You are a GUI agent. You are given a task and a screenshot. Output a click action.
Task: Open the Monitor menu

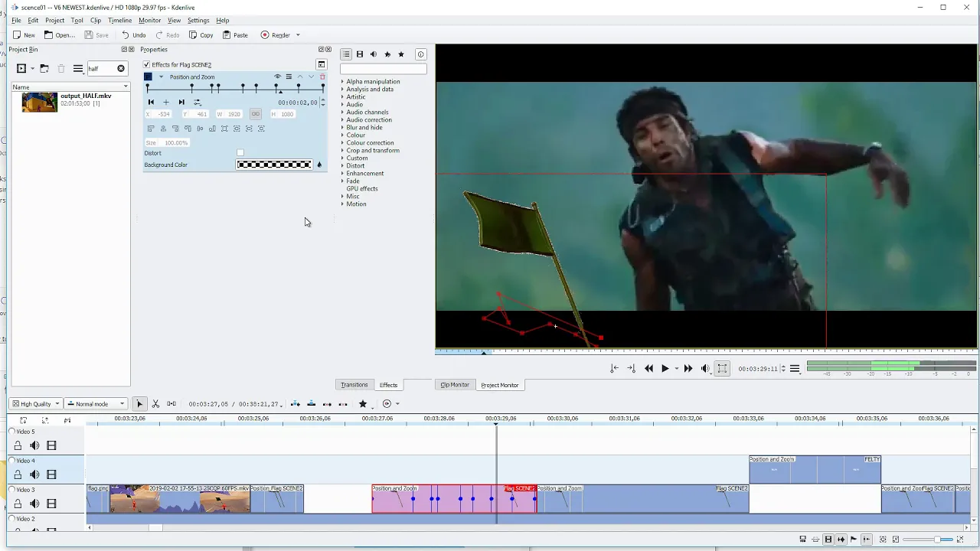[149, 21]
